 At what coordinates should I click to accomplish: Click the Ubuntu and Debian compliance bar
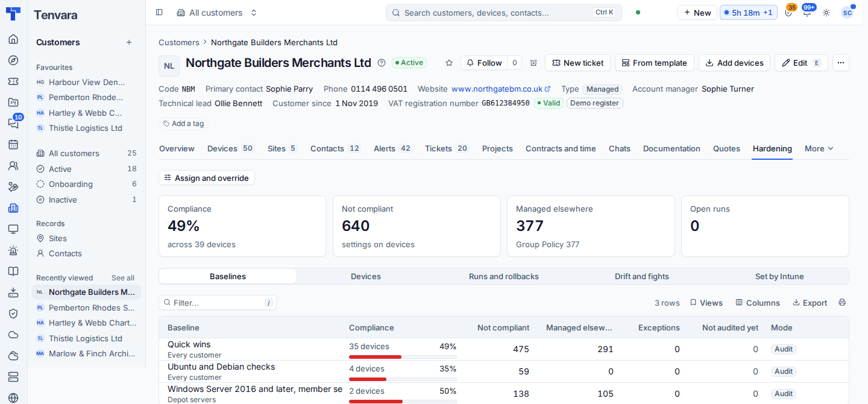click(403, 379)
